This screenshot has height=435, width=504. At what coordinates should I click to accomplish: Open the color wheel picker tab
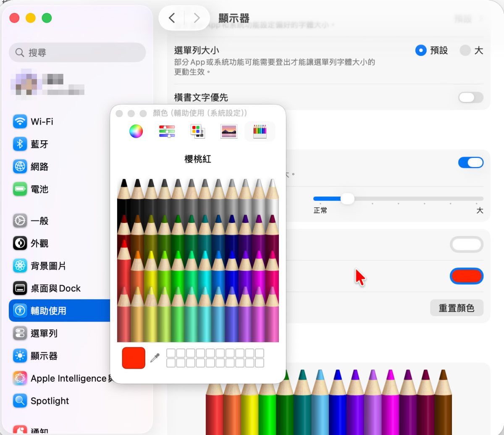(136, 131)
